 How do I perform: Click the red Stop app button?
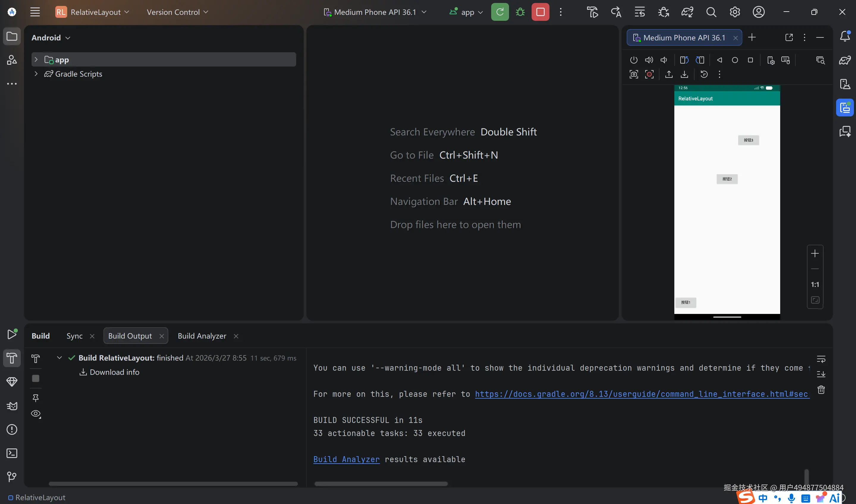[x=540, y=12]
